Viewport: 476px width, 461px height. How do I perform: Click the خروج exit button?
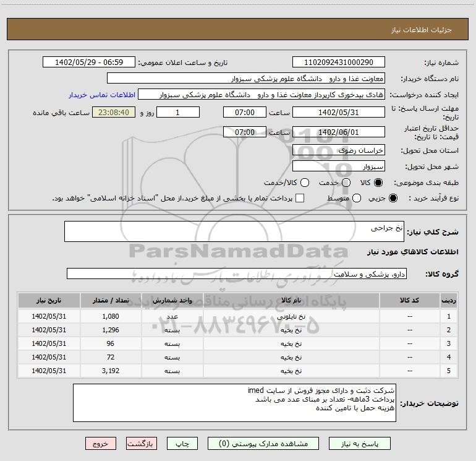tap(101, 444)
